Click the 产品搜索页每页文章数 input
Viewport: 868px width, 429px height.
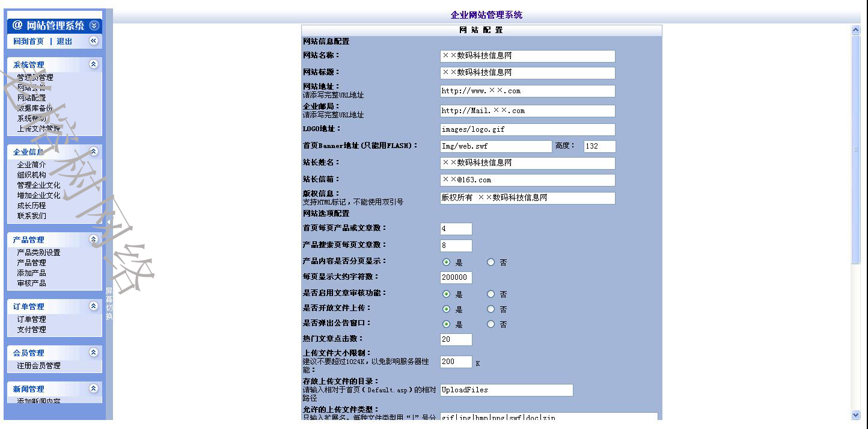tap(456, 245)
